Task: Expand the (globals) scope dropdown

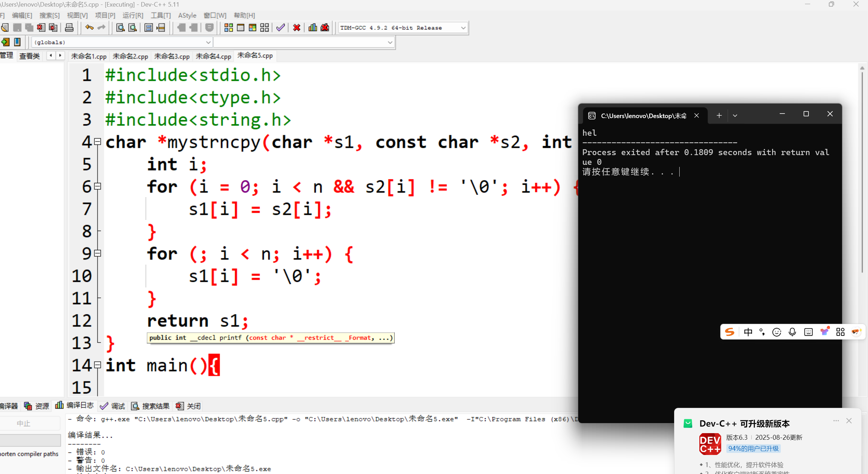Action: tap(208, 42)
